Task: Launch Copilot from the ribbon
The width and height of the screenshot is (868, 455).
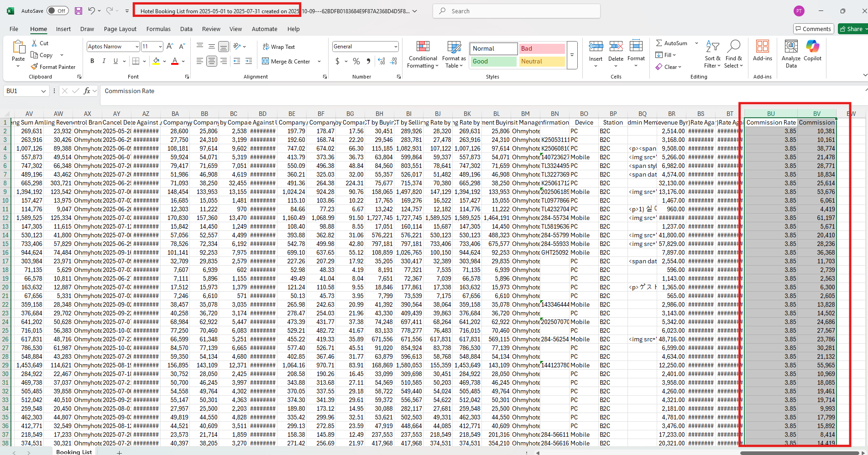Action: click(812, 51)
